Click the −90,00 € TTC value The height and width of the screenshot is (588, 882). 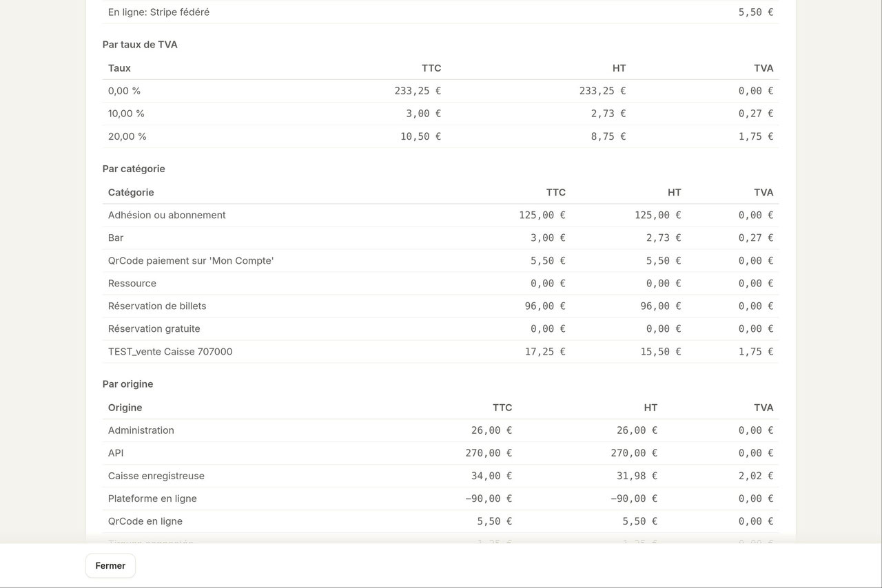pos(489,498)
